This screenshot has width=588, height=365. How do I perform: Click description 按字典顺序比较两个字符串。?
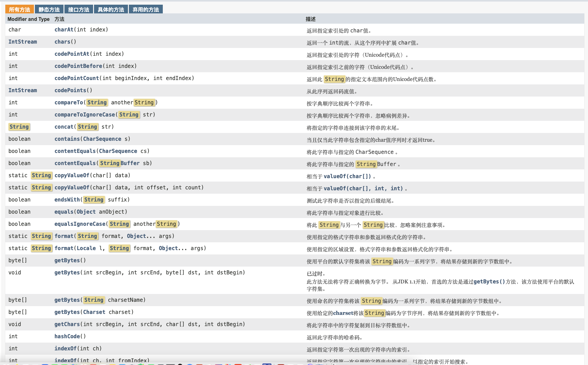click(x=340, y=104)
